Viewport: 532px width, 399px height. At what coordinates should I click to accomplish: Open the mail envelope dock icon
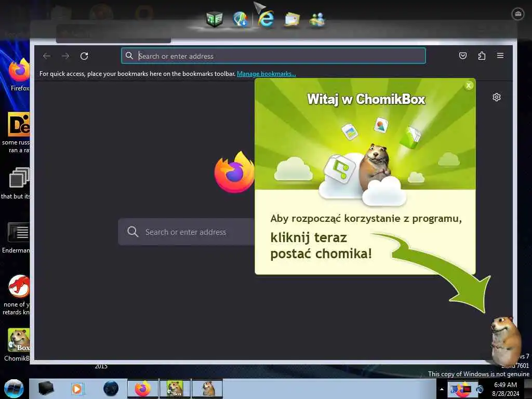pos(292,19)
